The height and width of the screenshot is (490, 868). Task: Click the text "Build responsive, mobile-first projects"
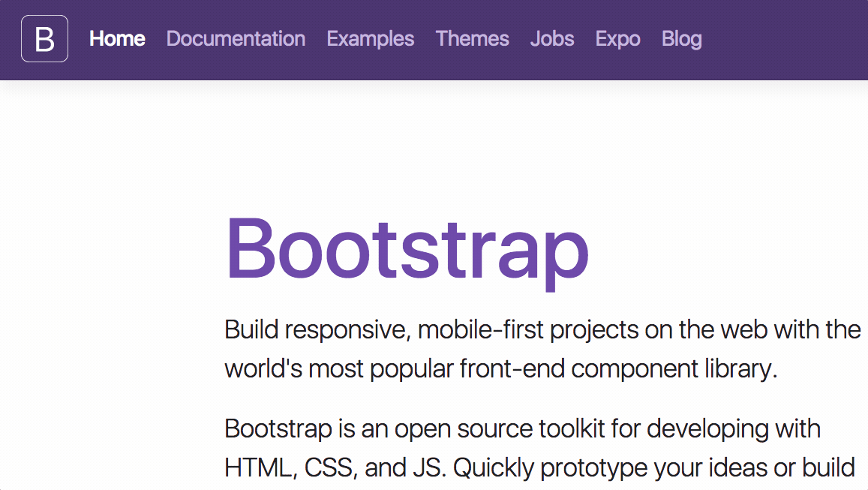click(431, 330)
